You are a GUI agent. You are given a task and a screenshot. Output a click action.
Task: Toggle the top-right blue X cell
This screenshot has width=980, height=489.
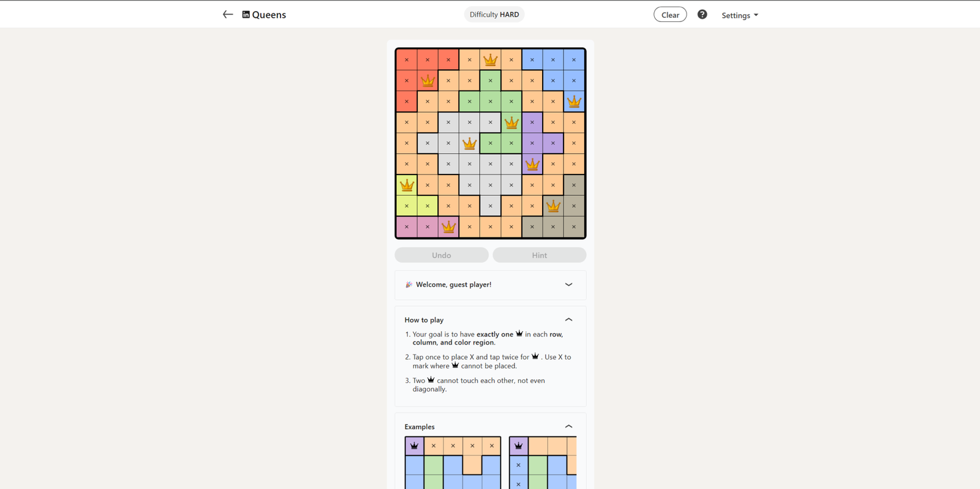pos(574,60)
